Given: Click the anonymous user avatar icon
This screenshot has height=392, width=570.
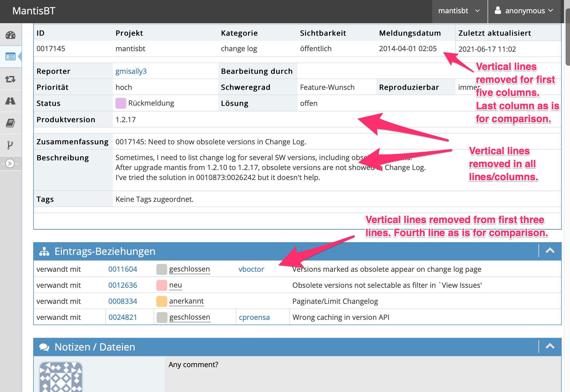Looking at the screenshot, I should point(498,11).
